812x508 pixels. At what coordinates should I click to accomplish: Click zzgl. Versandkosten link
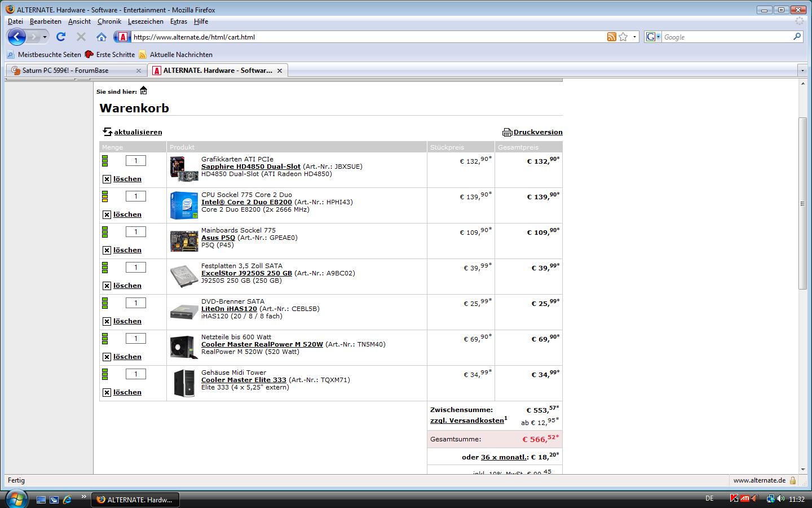click(x=467, y=421)
